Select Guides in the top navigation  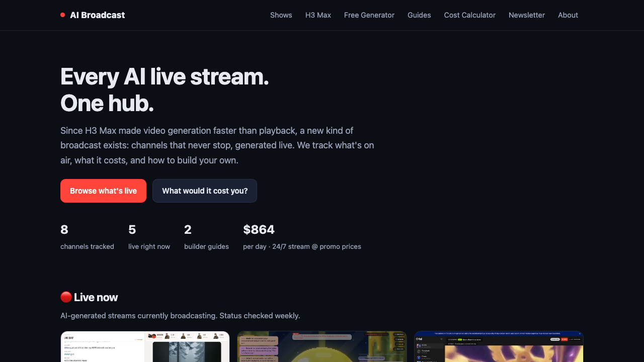[x=419, y=15]
